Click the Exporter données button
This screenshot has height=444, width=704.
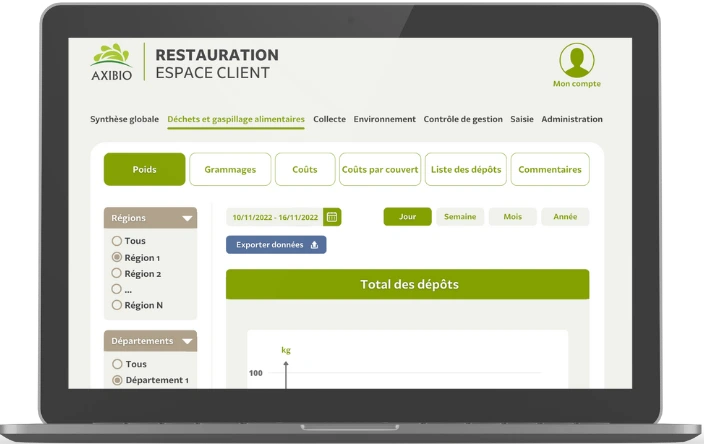click(x=276, y=245)
